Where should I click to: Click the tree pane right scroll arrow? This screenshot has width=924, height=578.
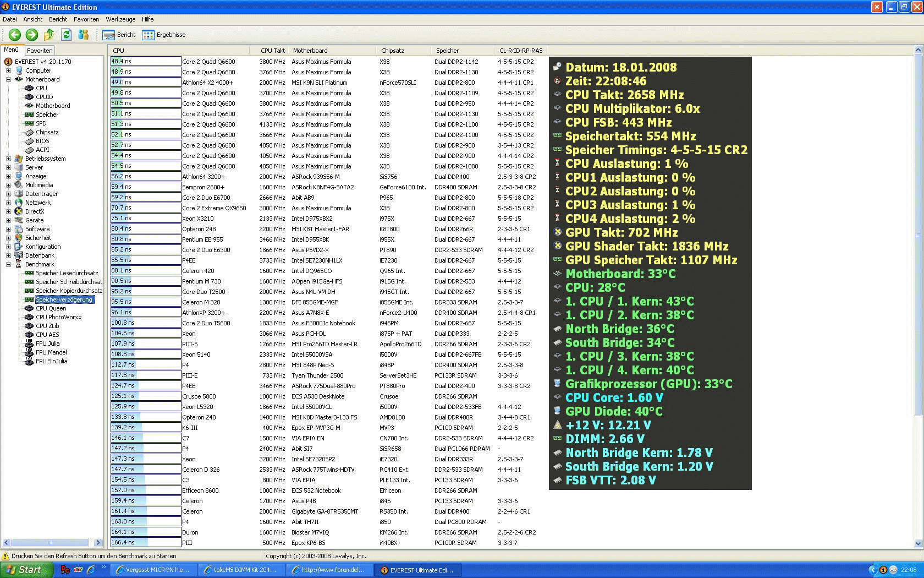click(x=98, y=543)
